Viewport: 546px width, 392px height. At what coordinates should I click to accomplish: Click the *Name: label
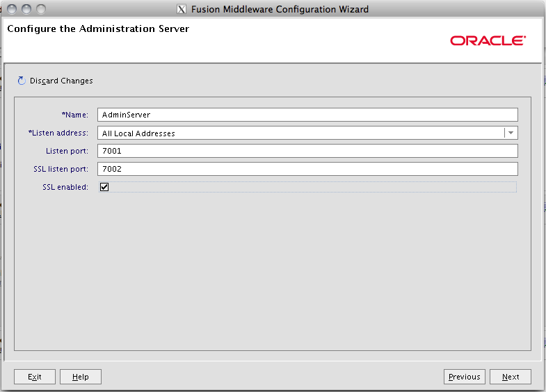click(x=75, y=115)
